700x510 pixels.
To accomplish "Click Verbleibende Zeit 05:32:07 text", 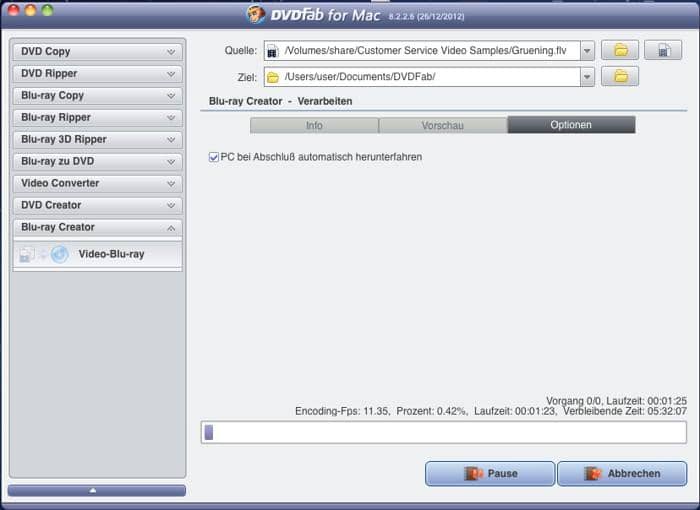I will point(625,411).
